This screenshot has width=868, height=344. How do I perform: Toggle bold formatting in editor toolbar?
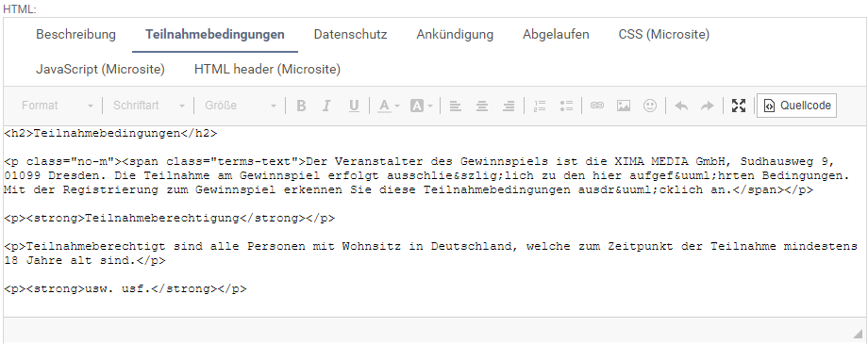coord(301,106)
